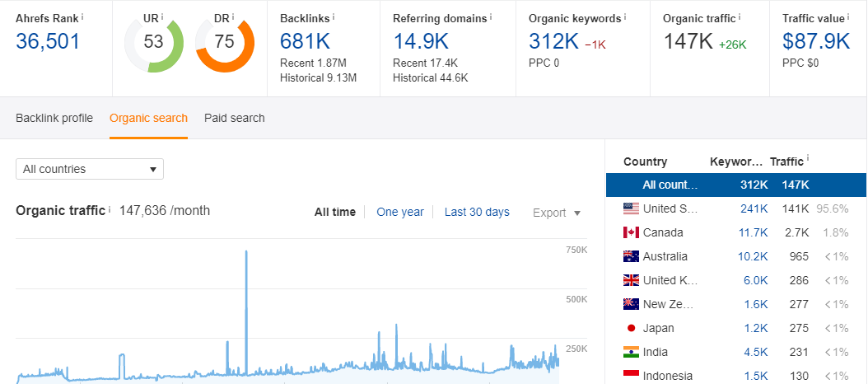Open the 1.6K New Zealand keywords link
The height and width of the screenshot is (384, 868).
[756, 304]
